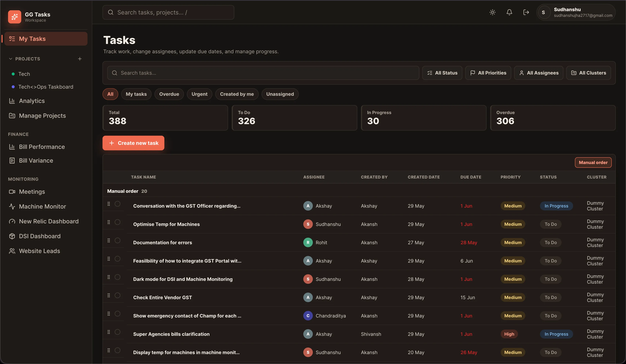Screen dimensions: 626x364
Task: Add a new project with plus icon
Action: pos(80,59)
